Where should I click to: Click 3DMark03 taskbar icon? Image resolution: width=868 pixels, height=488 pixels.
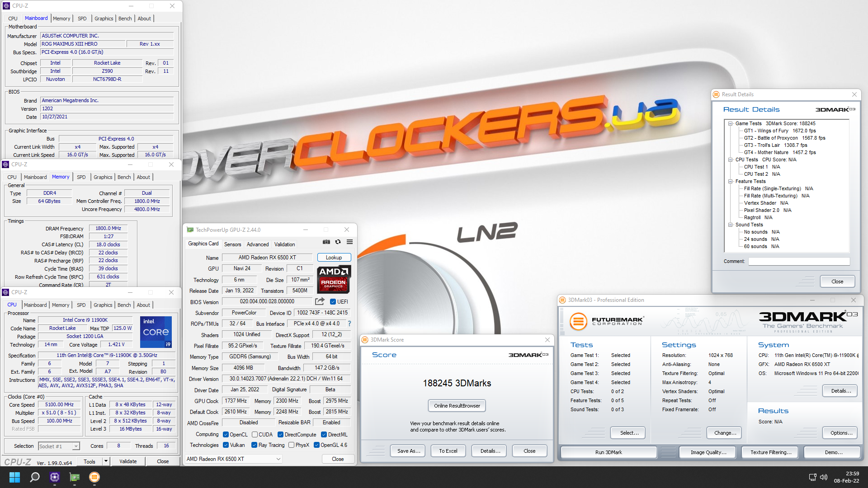pos(94,477)
